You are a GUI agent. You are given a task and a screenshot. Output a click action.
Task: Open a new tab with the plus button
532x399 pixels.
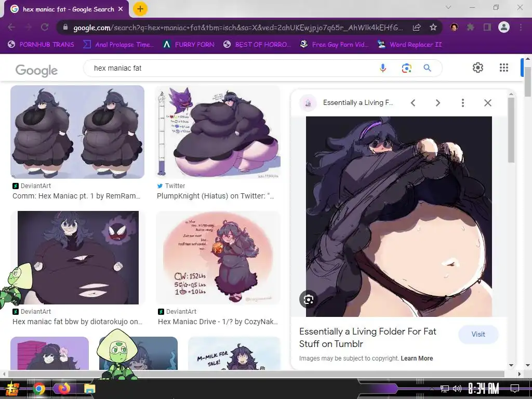coord(140,9)
